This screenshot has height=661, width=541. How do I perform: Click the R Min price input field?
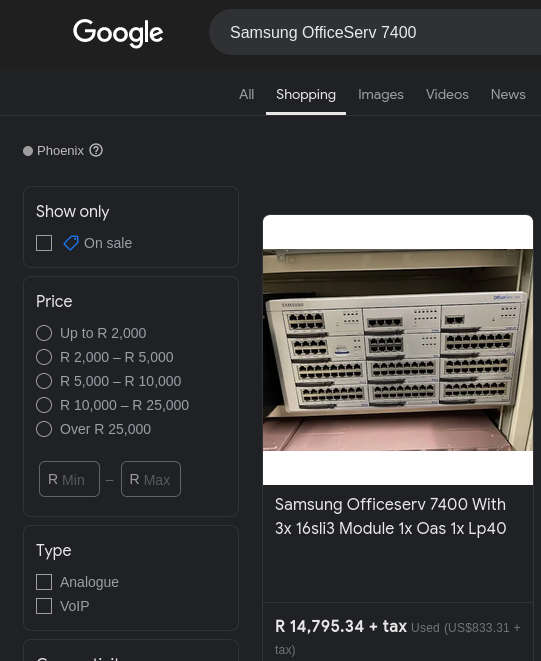70,479
